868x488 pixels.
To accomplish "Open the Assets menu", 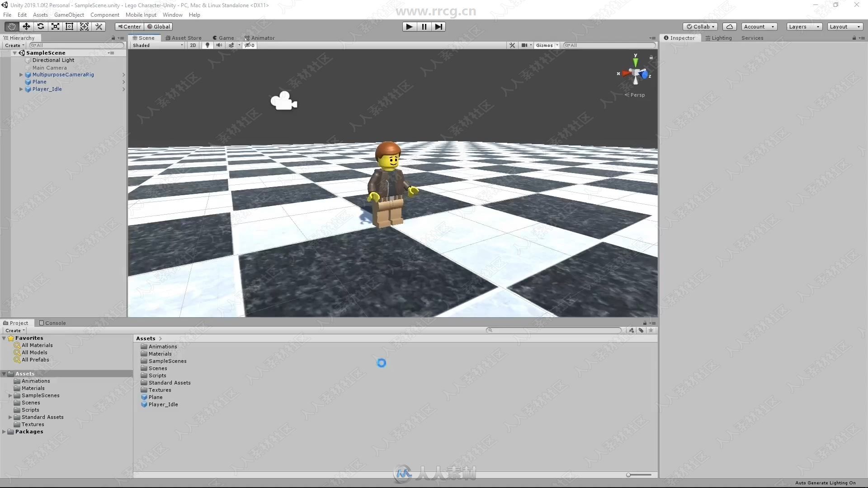I will (x=40, y=15).
